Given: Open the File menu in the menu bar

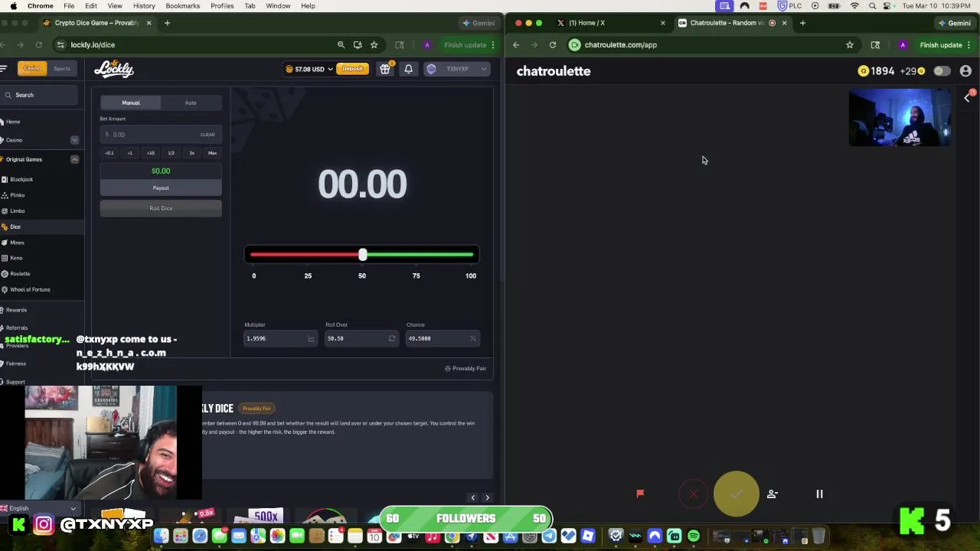Looking at the screenshot, I should tap(69, 6).
